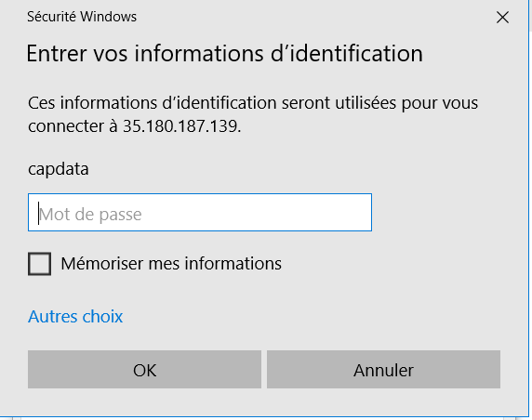This screenshot has height=420, width=532.
Task: Close the Sécurité Windows dialog with X
Action: [502, 17]
